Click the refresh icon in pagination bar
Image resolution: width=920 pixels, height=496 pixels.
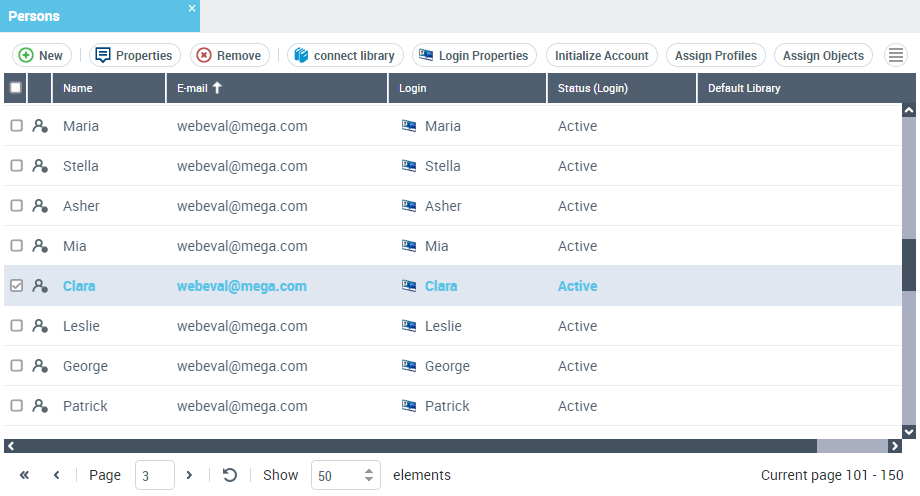(229, 475)
